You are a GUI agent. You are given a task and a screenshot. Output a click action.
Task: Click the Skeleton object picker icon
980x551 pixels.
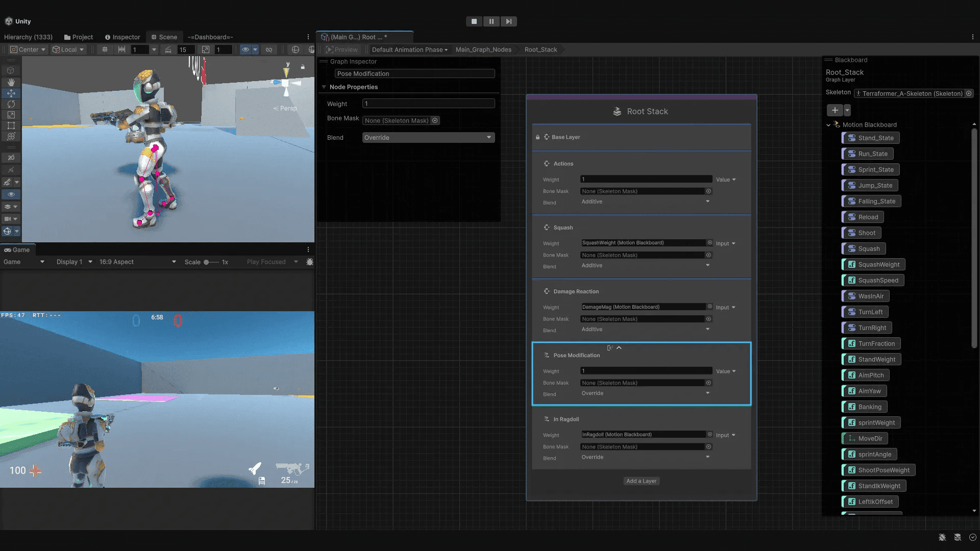969,93
